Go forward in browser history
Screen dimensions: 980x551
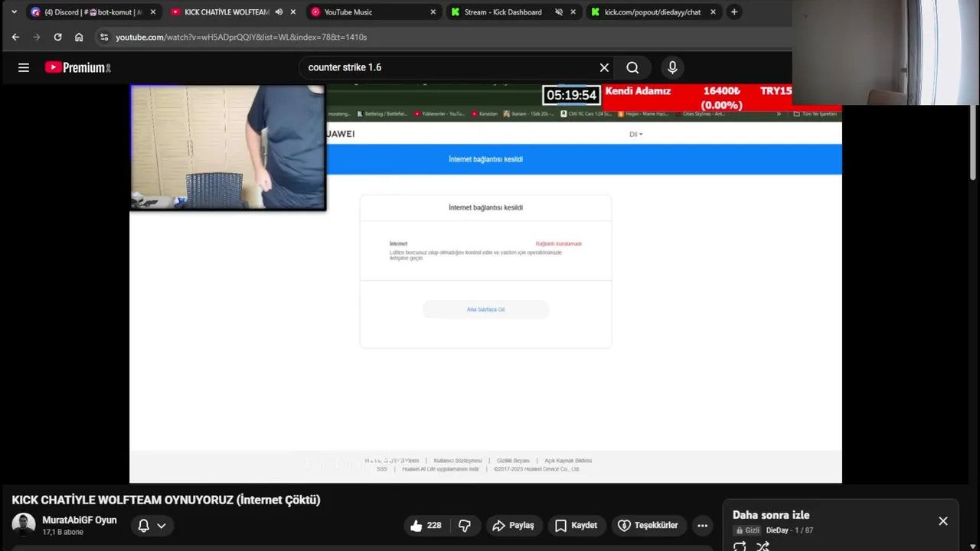(36, 37)
